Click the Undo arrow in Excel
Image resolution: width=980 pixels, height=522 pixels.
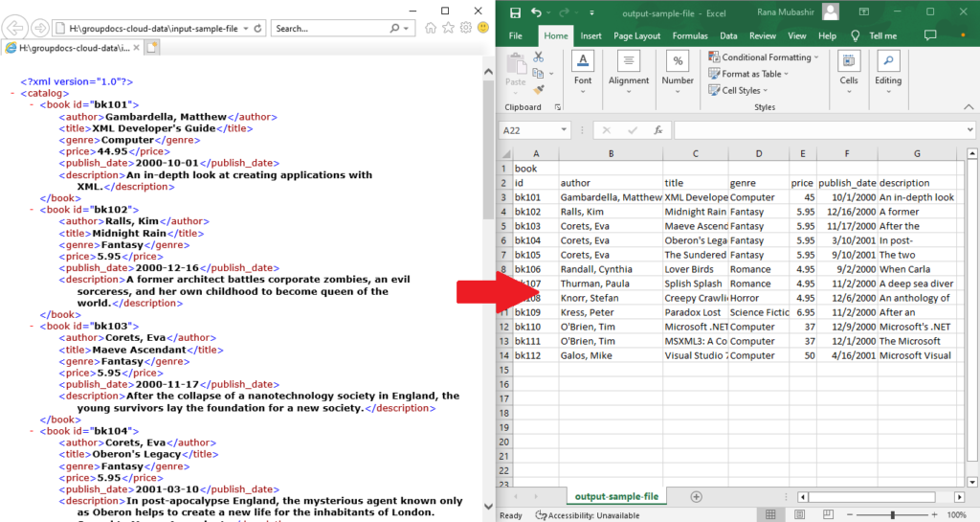[536, 12]
